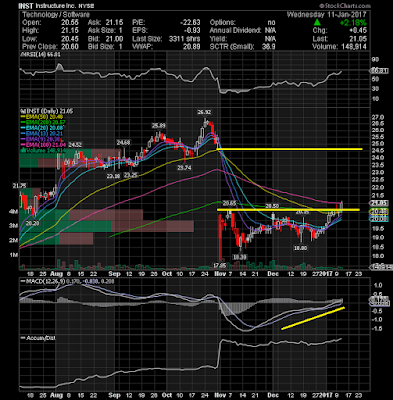The image size is (393, 400).
Task: Click the 27.0 price axis label
Action: click(x=379, y=117)
